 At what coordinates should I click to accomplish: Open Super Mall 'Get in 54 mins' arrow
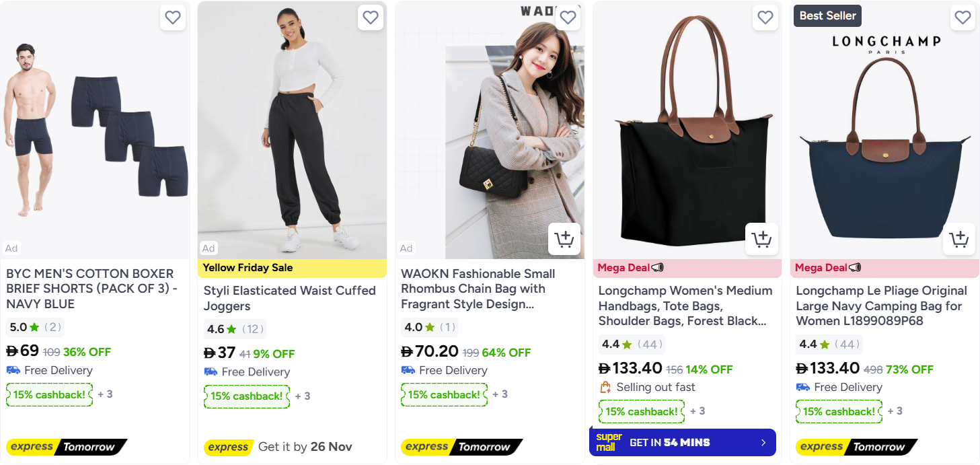pyautogui.click(x=763, y=443)
